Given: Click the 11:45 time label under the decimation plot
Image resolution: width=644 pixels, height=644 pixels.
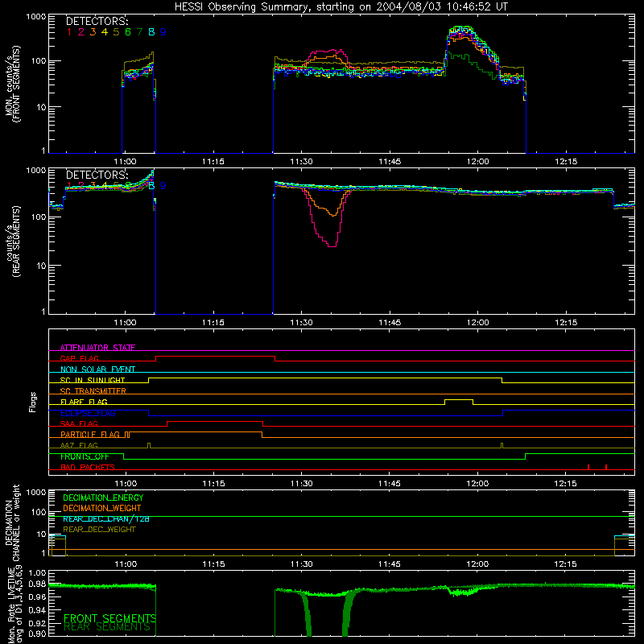Looking at the screenshot, I should (390, 564).
